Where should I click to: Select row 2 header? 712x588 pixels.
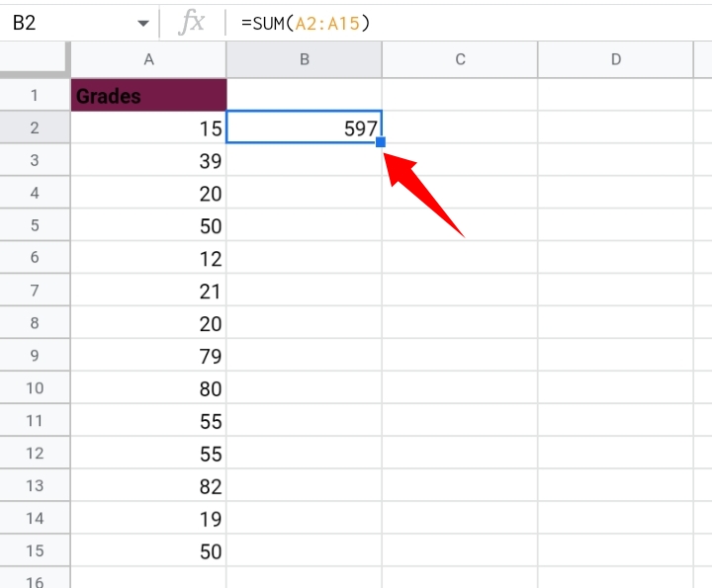click(35, 127)
